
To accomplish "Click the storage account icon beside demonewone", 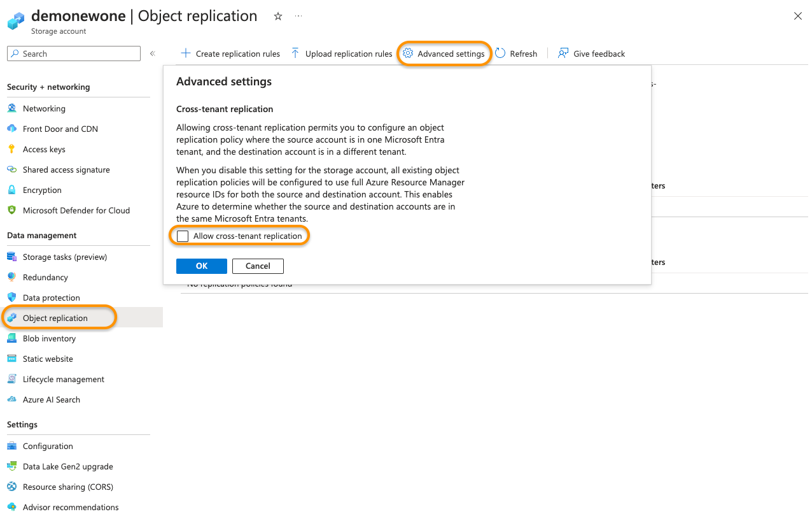I will (x=16, y=20).
